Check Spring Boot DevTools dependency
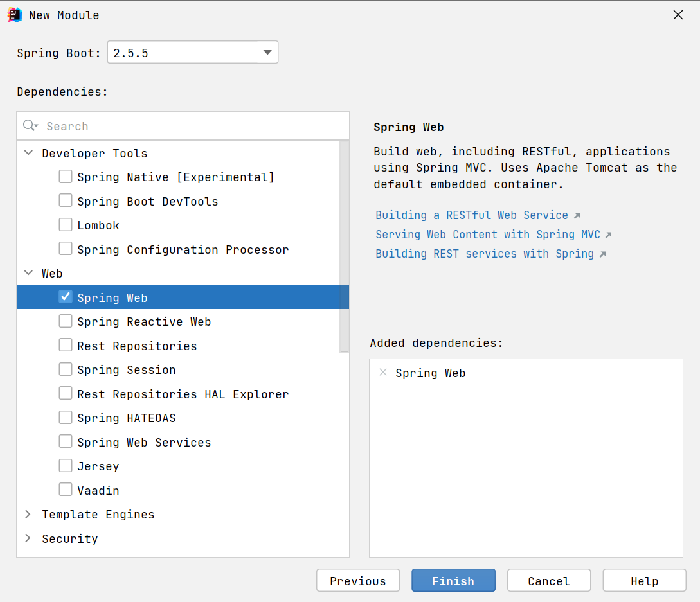 (x=66, y=201)
